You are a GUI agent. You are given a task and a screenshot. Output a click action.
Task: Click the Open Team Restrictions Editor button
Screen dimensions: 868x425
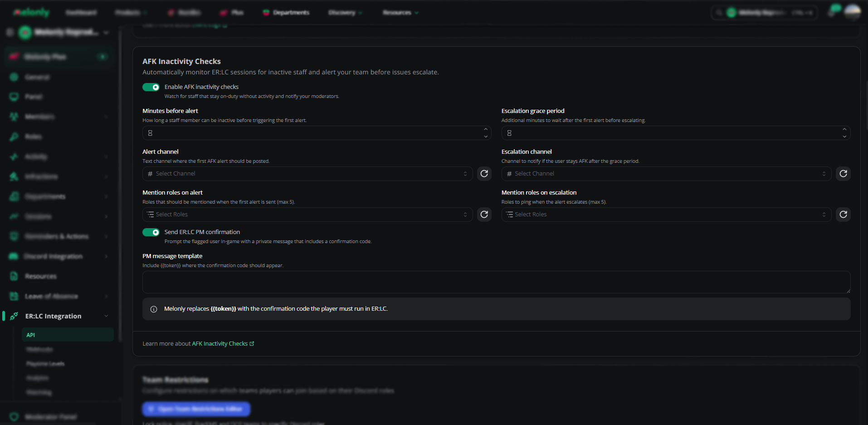196,409
